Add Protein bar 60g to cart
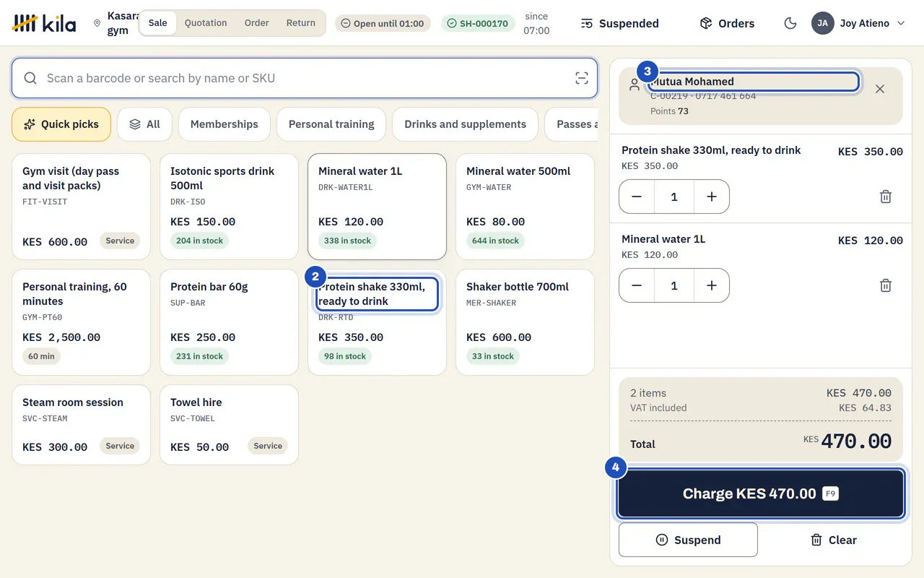This screenshot has height=578, width=924. 229,322
